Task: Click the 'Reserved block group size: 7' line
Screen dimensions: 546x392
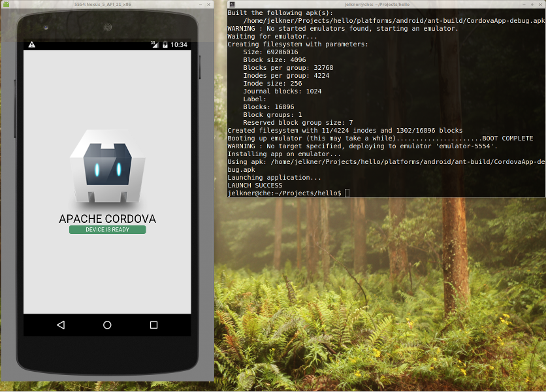Action: click(x=298, y=123)
